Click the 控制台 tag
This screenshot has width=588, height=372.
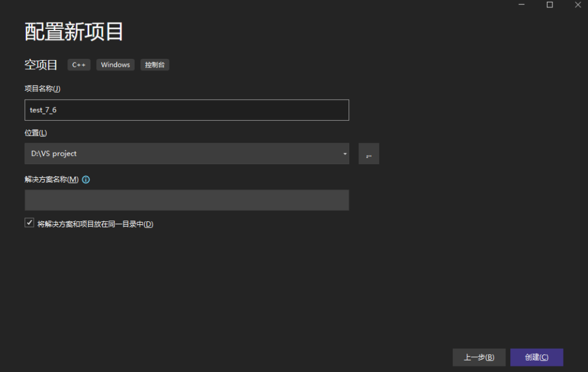[155, 65]
